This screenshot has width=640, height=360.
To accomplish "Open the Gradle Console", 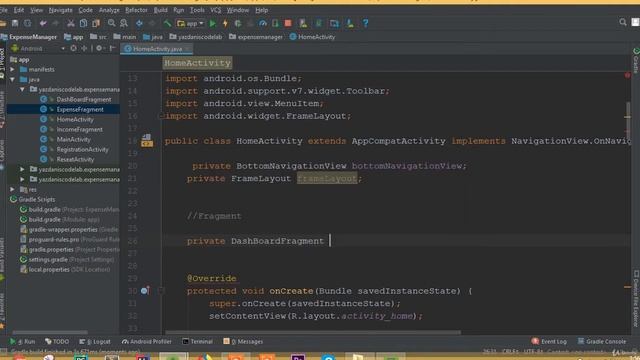I will [x=602, y=341].
